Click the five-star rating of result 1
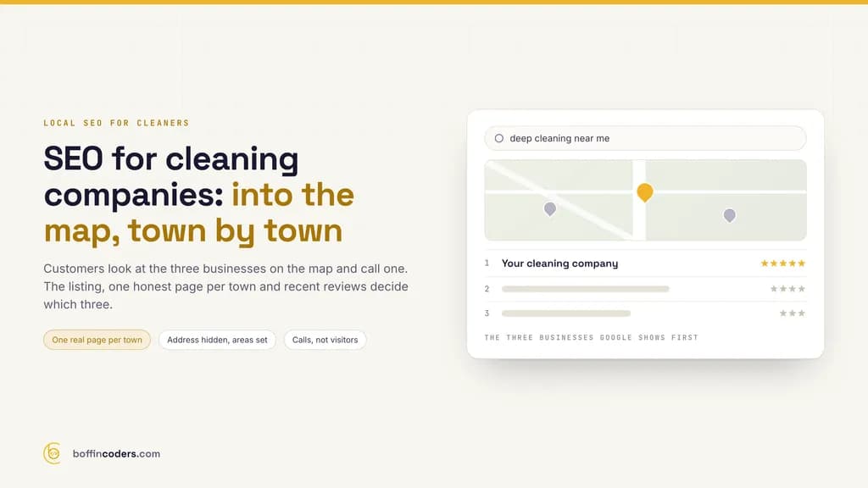The height and width of the screenshot is (488, 868). click(x=782, y=263)
